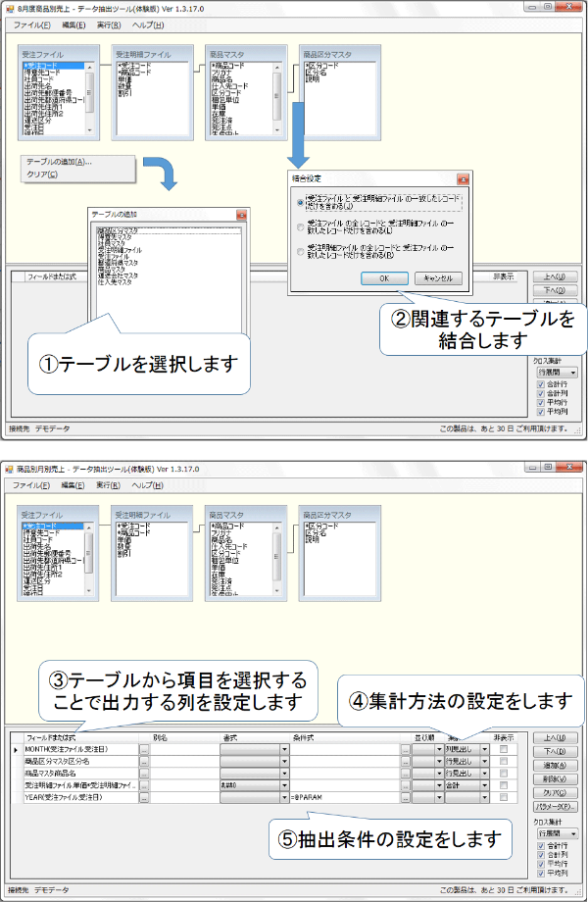Open 合計 aggregate dropdown for 単価 row
Viewport: 588px width, 902px height.
[x=484, y=785]
